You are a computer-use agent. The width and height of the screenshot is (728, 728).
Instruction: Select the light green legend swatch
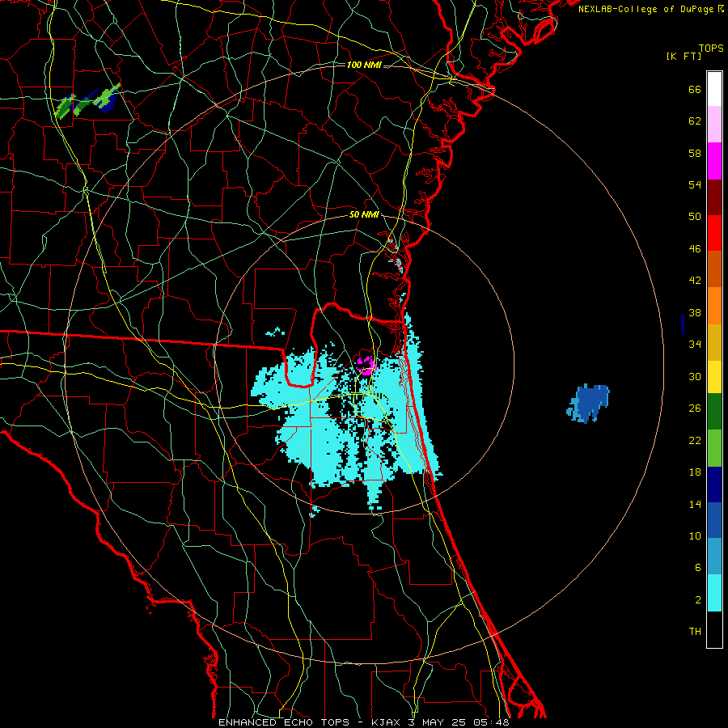(714, 448)
